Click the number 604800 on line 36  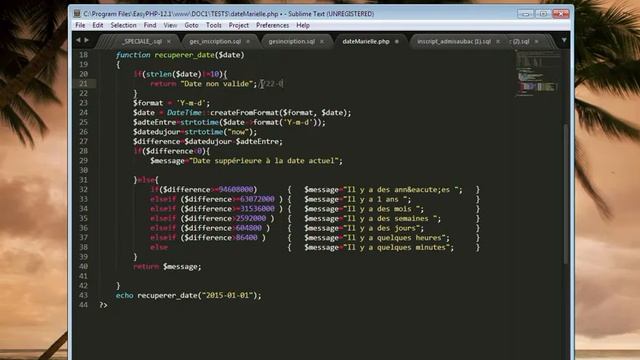point(249,228)
